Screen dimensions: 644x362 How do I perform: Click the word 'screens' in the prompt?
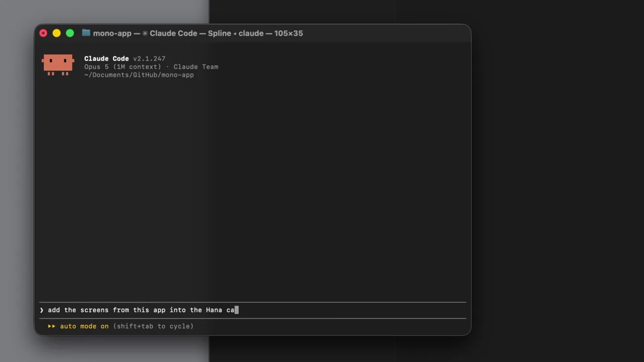click(x=94, y=310)
